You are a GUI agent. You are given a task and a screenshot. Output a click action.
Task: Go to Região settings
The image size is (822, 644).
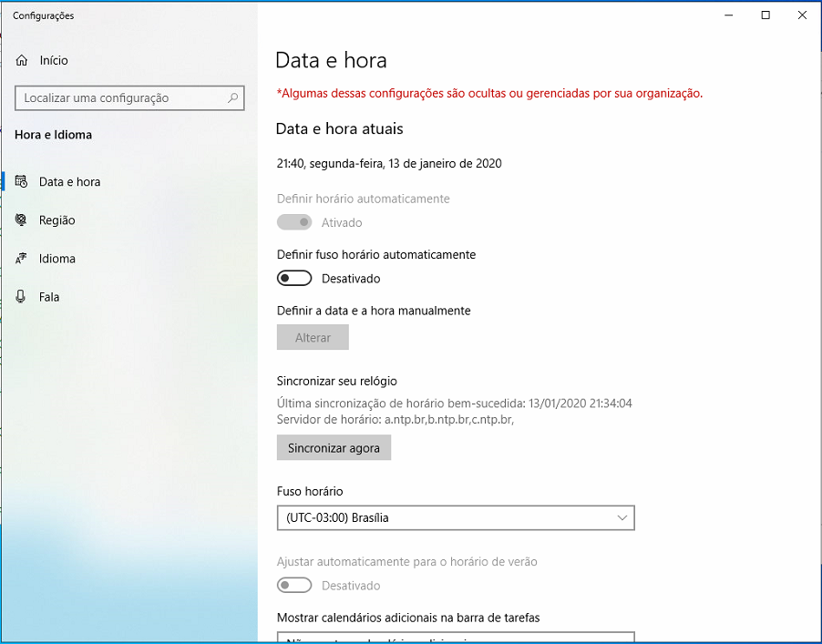point(129,220)
